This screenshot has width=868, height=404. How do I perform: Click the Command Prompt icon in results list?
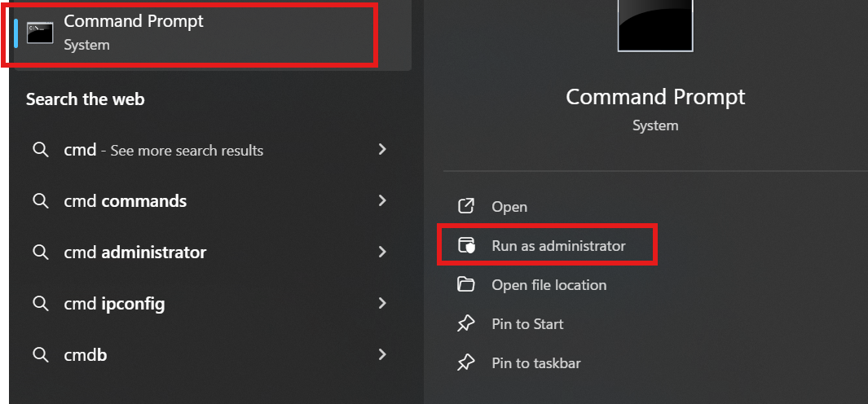pos(41,33)
